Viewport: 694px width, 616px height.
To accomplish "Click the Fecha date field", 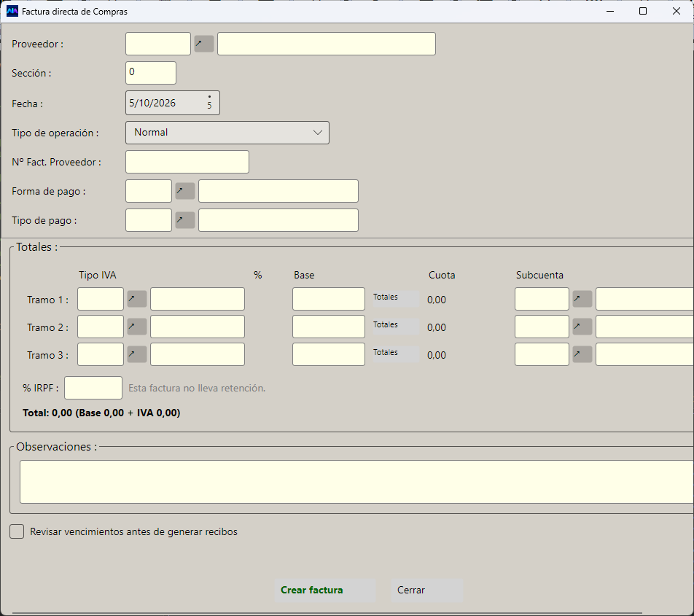I will coord(173,103).
